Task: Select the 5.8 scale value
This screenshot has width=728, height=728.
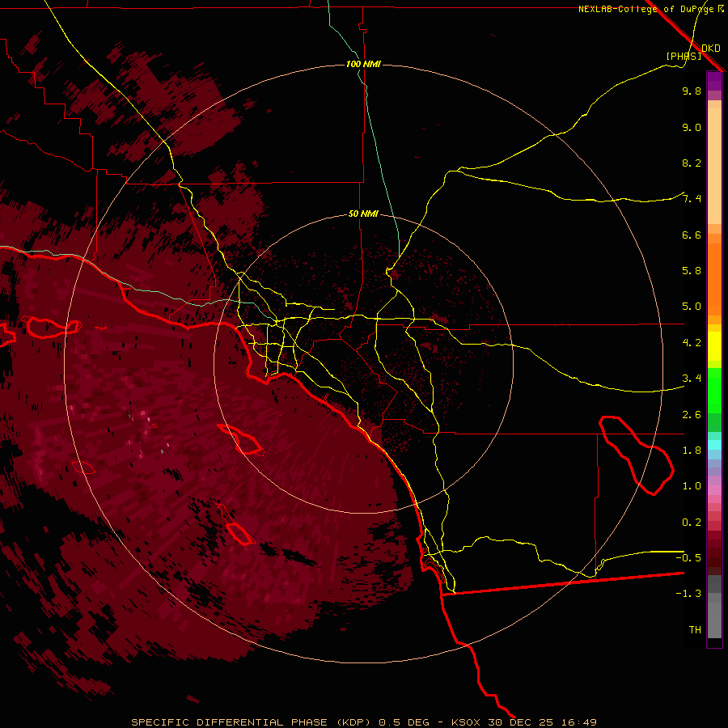Action: 692,271
